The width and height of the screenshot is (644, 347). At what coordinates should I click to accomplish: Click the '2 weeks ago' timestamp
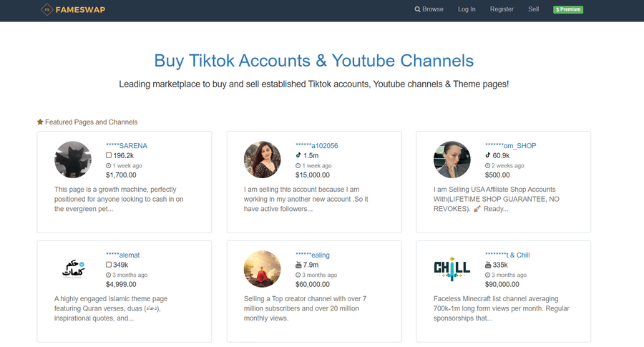pyautogui.click(x=507, y=165)
